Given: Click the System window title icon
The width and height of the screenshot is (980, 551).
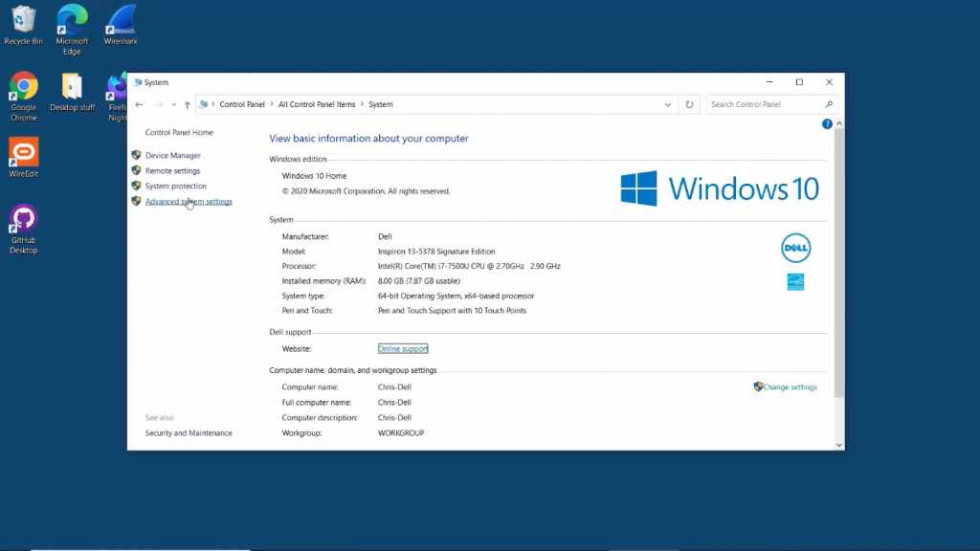Looking at the screenshot, I should pyautogui.click(x=138, y=82).
